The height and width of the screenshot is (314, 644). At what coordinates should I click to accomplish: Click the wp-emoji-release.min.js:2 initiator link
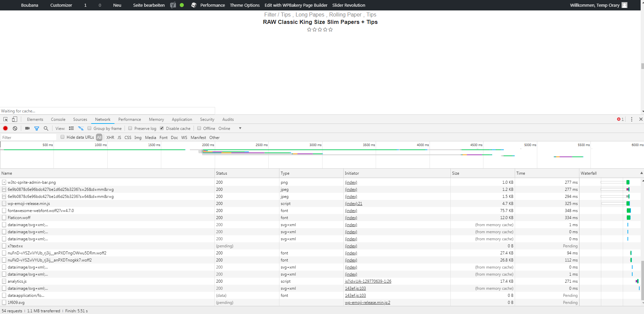click(367, 302)
